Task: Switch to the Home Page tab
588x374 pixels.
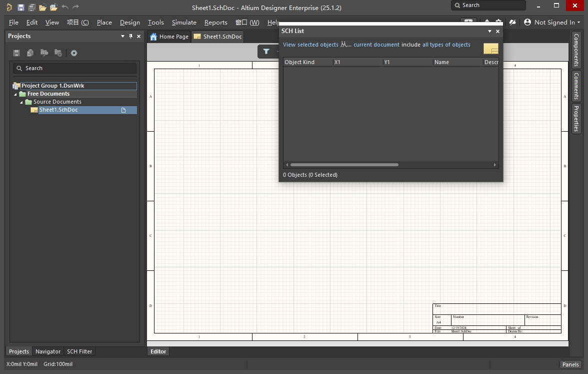Action: tap(169, 37)
